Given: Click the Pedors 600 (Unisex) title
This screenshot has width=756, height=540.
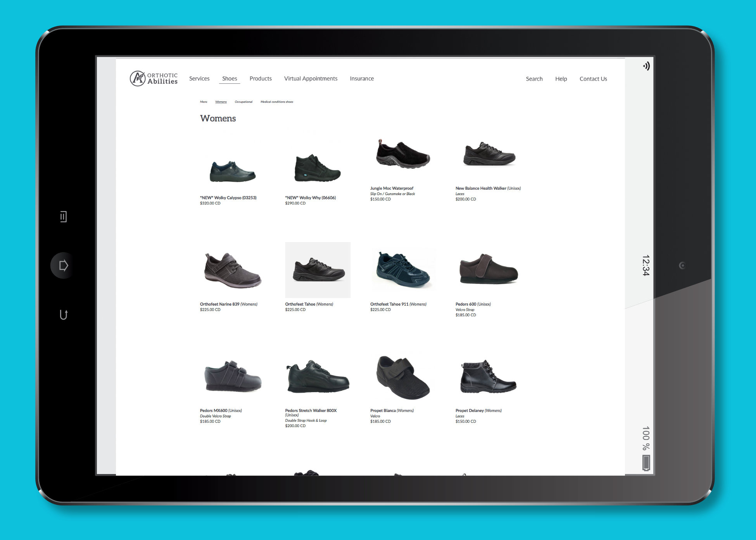Looking at the screenshot, I should click(473, 304).
